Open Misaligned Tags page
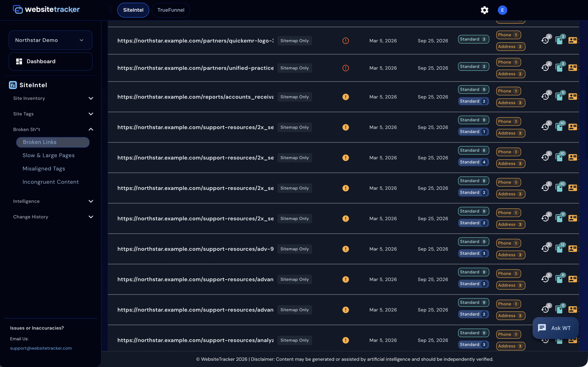Viewport: 588px width, 367px height. tap(44, 168)
